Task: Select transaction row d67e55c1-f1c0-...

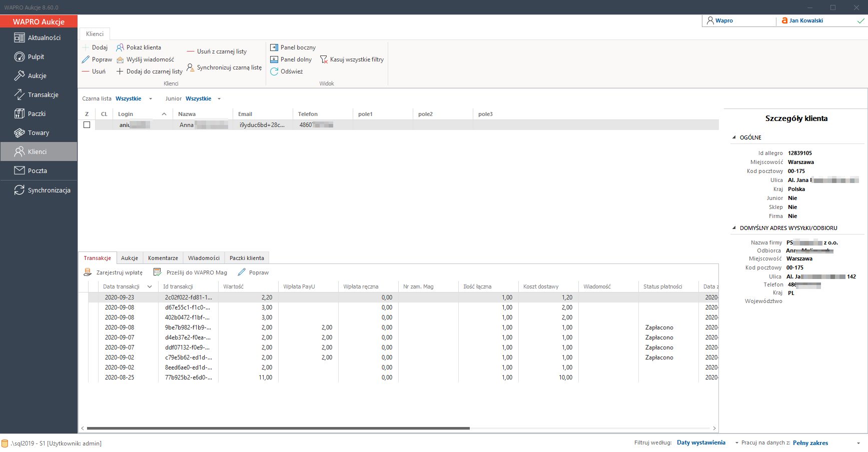Action: click(403, 307)
